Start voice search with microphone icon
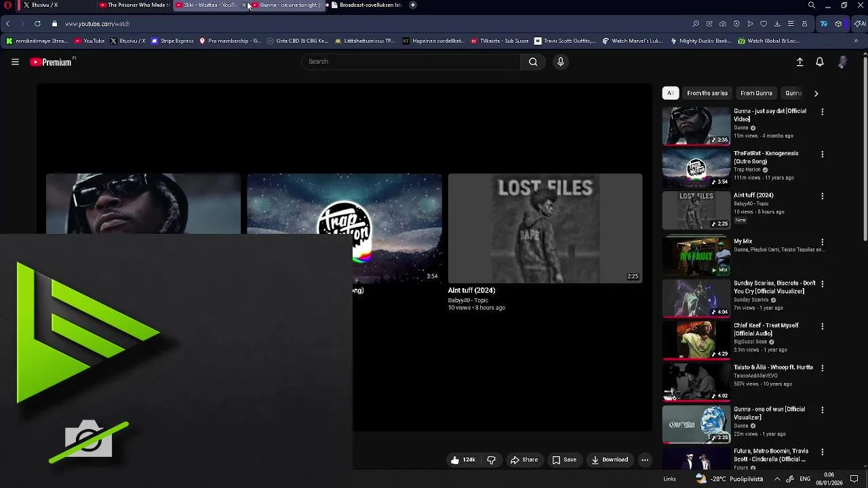This screenshot has height=488, width=868. [x=560, y=62]
